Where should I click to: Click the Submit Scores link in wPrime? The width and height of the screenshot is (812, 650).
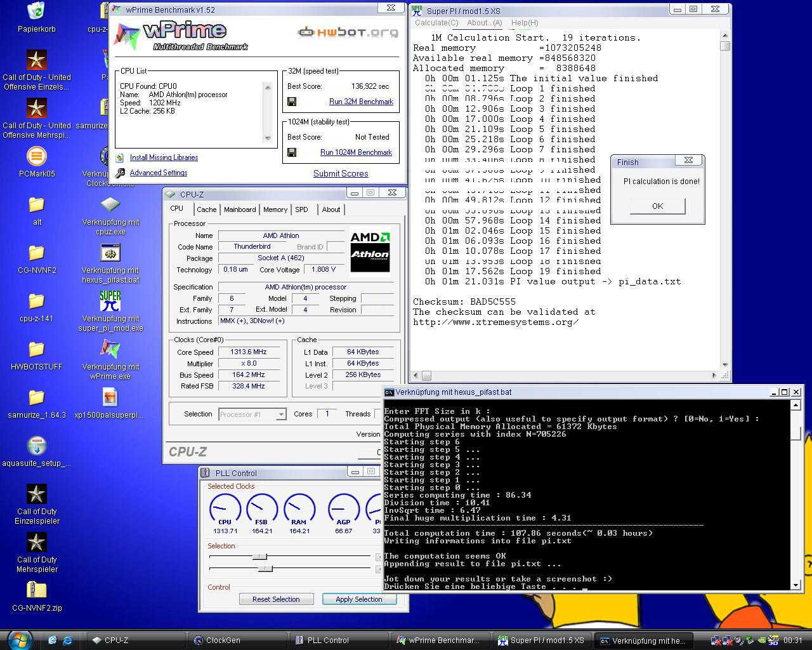[x=341, y=173]
